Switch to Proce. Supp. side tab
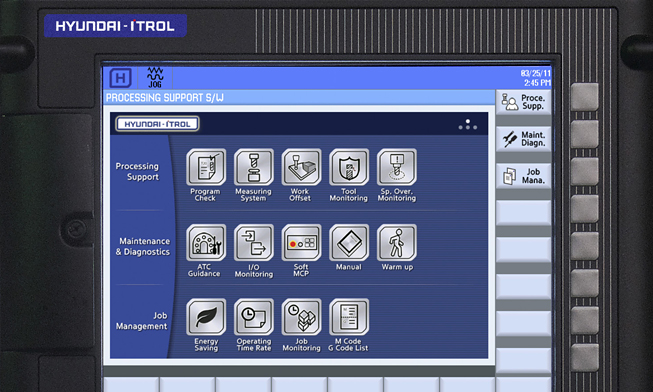 (x=523, y=102)
